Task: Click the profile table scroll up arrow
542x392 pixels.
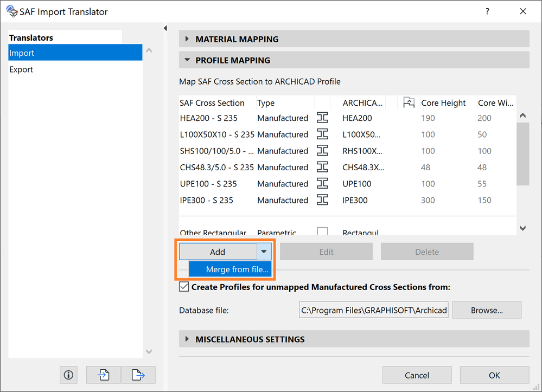Action: [x=522, y=115]
